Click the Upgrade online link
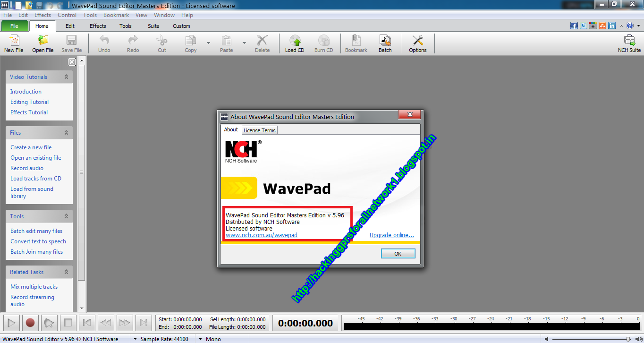 (392, 235)
